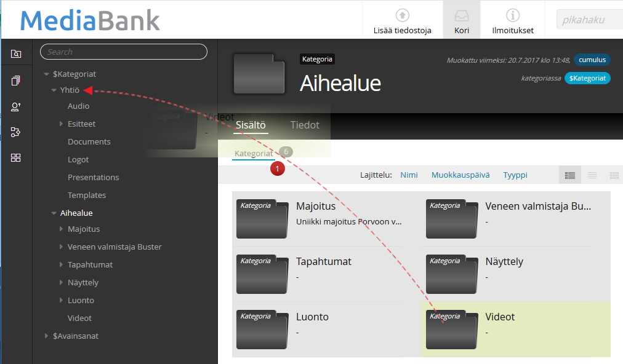Image resolution: width=623 pixels, height=364 pixels.
Task: Expand the Esitteet tree node
Action: 62,124
